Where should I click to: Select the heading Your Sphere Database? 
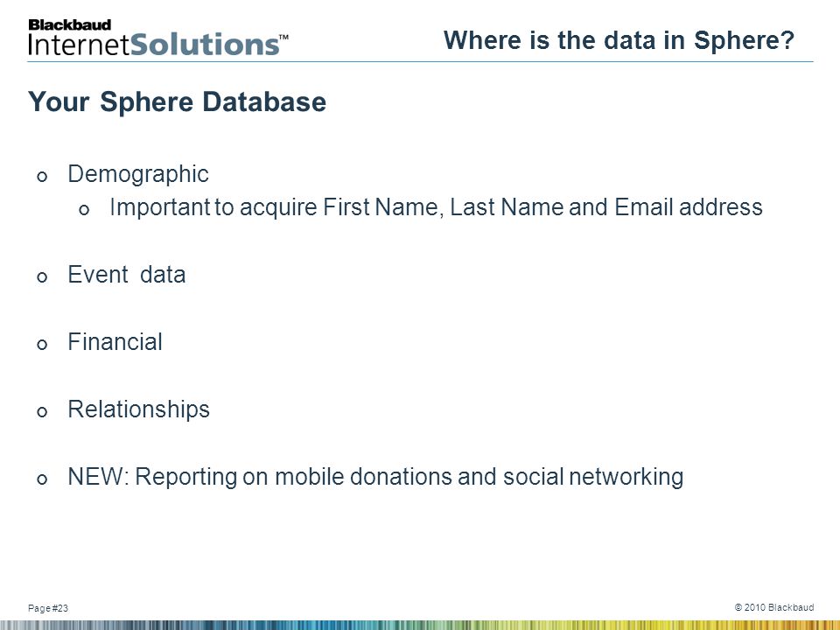pos(177,101)
